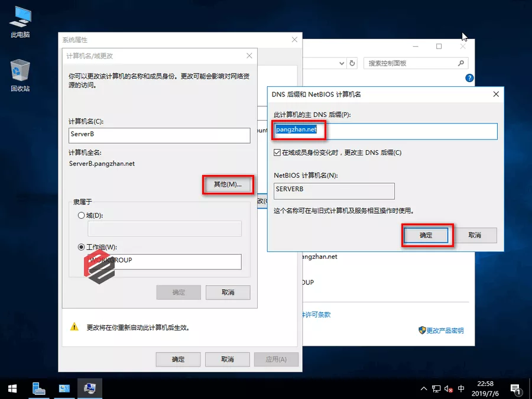Click 确定 in the DNS suffix dialog
The height and width of the screenshot is (399, 532).
(x=426, y=235)
